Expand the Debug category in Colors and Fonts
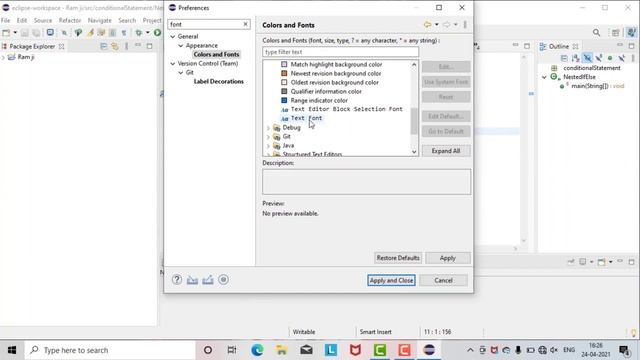 click(268, 128)
